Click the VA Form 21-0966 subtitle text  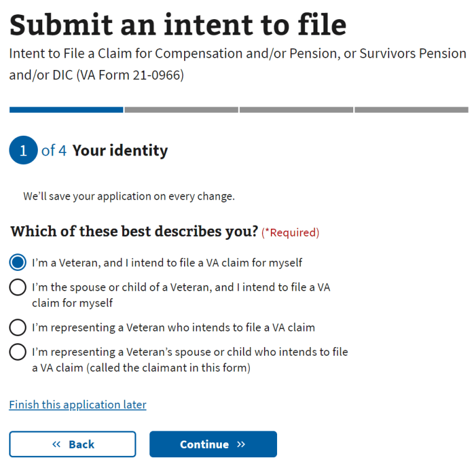(237, 64)
